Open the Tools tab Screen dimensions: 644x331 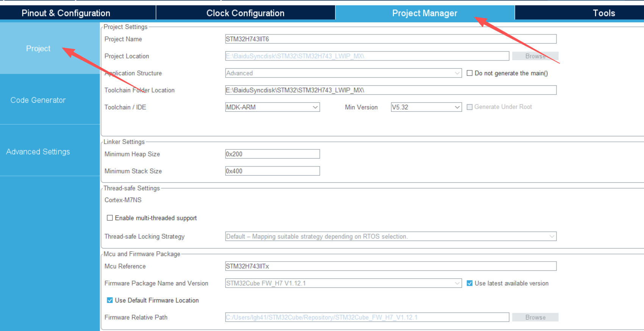(603, 13)
